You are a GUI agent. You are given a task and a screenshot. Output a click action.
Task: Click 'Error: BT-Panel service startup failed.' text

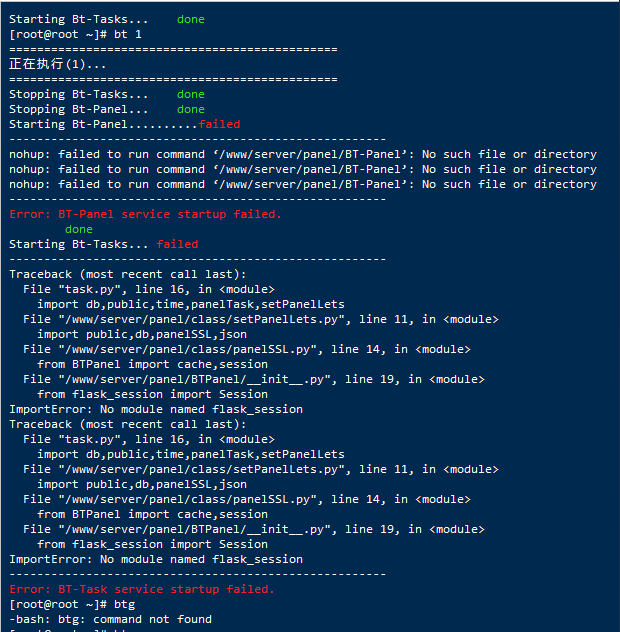[145, 214]
